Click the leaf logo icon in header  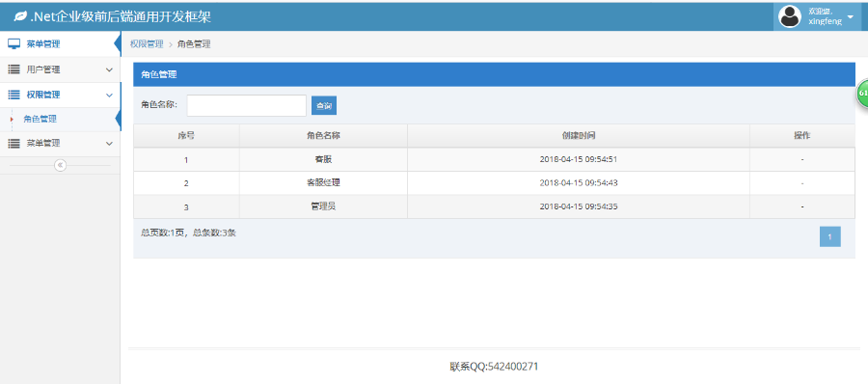pyautogui.click(x=20, y=17)
